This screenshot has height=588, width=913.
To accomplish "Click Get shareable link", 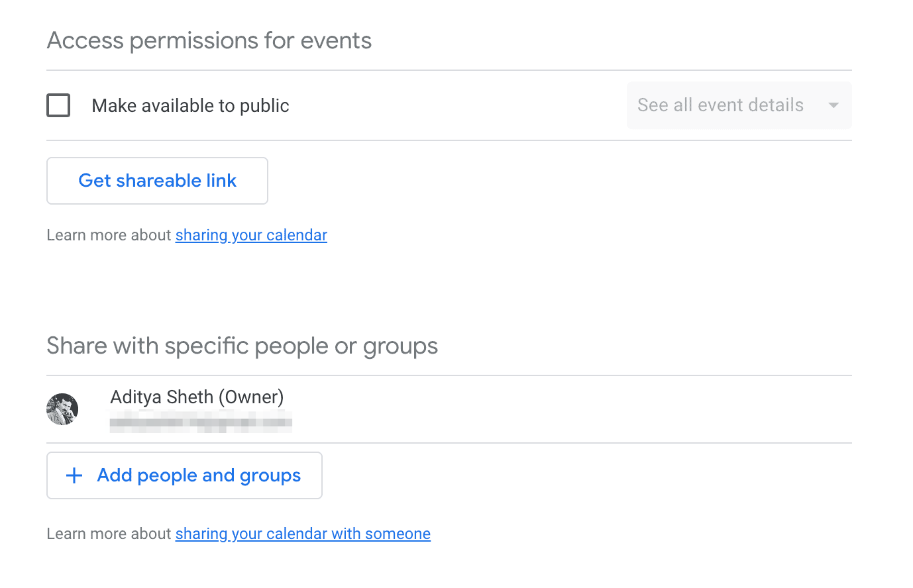I will (x=157, y=180).
